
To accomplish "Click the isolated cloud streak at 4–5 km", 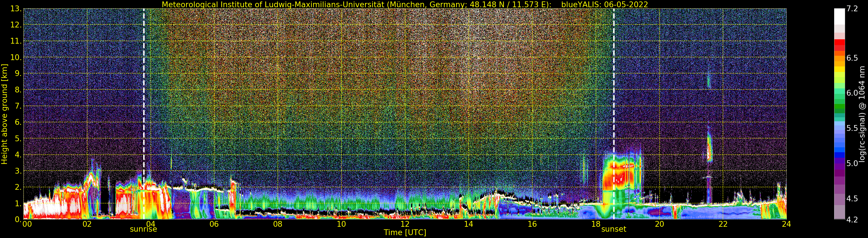I will pos(709,148).
